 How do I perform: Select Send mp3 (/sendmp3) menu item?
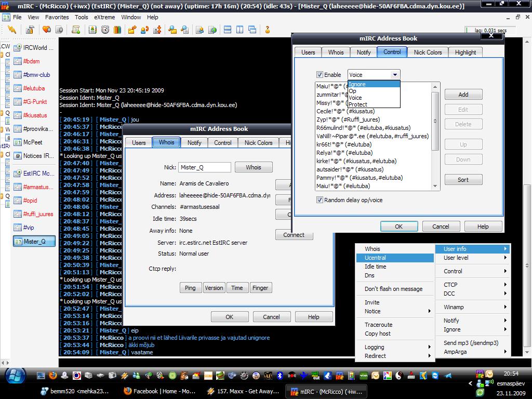click(472, 343)
